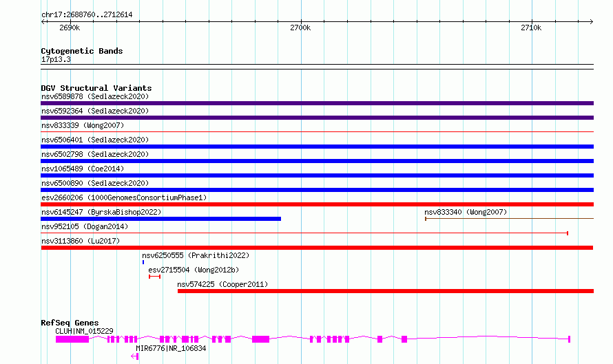The width and height of the screenshot is (613, 364).
Task: Open the esv2660206 (1000GenomesConsortiumPhase1) label
Action: click(x=124, y=197)
